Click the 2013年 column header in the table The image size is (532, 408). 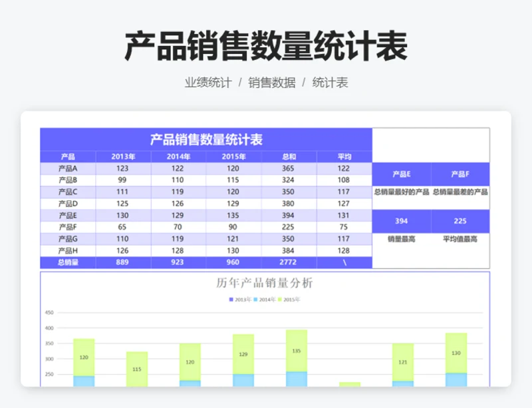pos(123,156)
